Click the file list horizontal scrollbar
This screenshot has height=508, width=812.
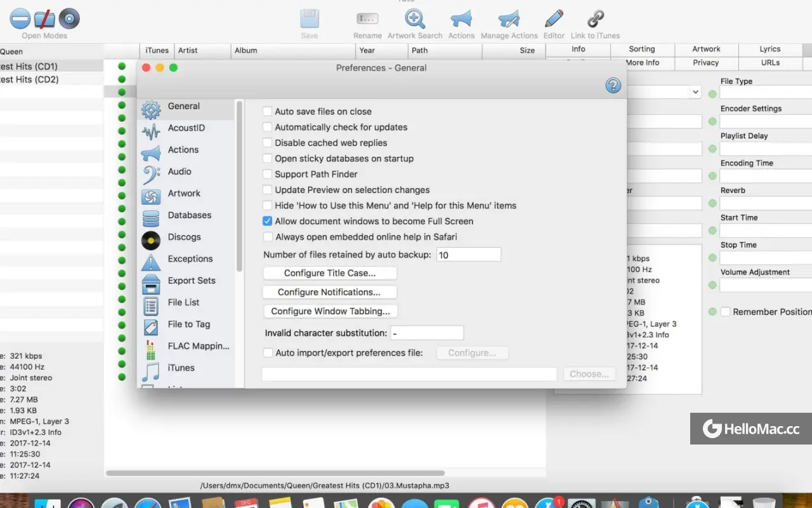[x=275, y=473]
